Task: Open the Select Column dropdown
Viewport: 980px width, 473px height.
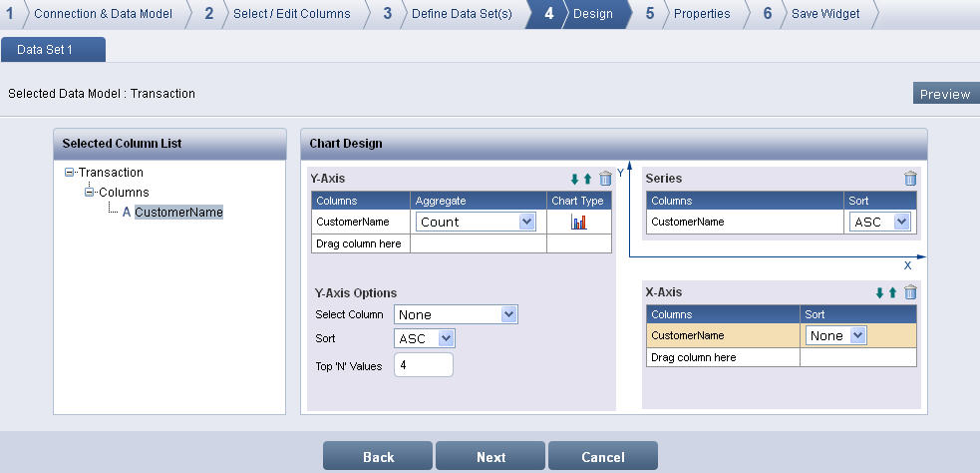Action: 456,314
